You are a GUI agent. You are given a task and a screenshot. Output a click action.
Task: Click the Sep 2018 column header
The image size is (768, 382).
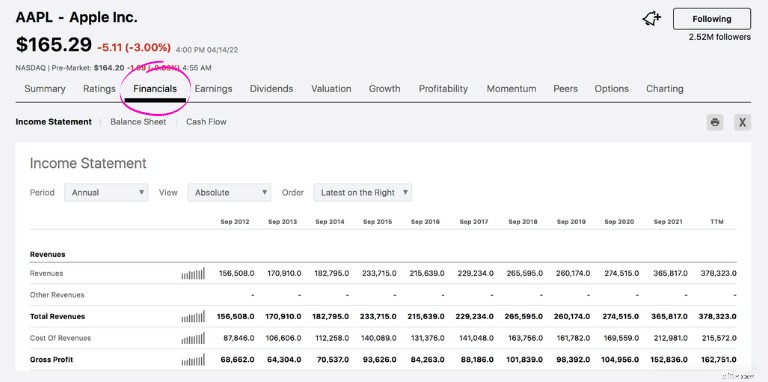click(523, 222)
